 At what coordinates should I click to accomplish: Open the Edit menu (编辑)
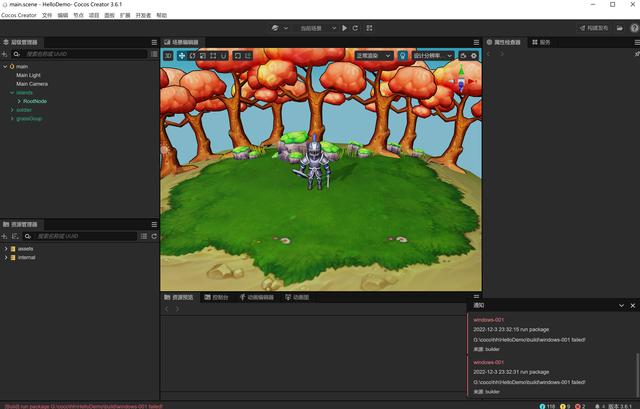pyautogui.click(x=62, y=15)
